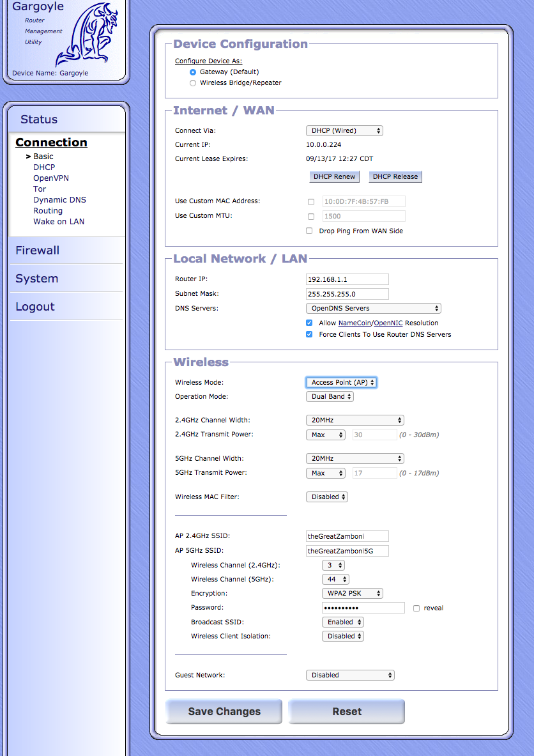Tick the Drop Ping From WAN Side checkbox
This screenshot has height=756, width=534.
(x=309, y=231)
